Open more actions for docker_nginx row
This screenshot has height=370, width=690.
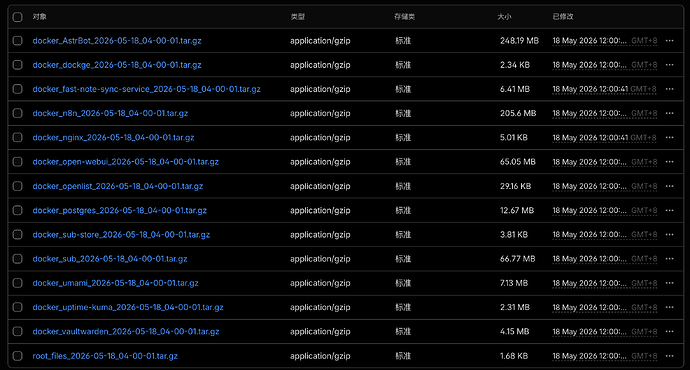(x=669, y=137)
